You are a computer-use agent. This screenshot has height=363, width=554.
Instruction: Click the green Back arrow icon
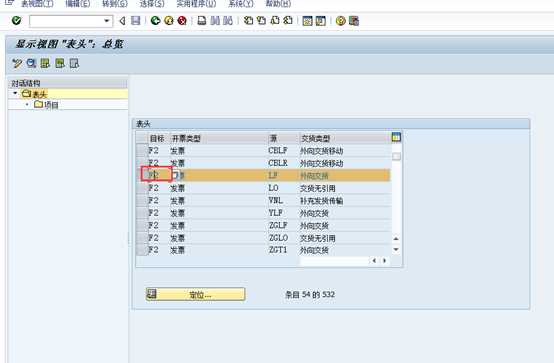[155, 21]
